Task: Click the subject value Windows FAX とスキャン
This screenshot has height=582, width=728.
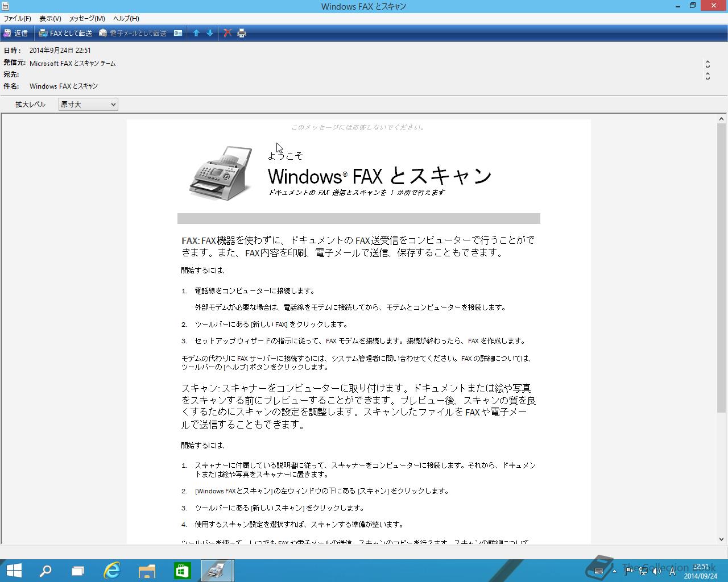Action: click(64, 86)
